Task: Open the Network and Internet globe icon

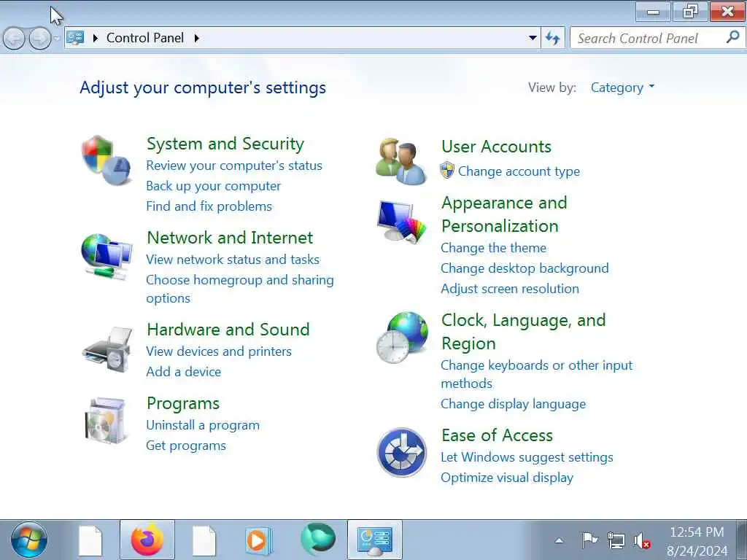Action: 107,256
